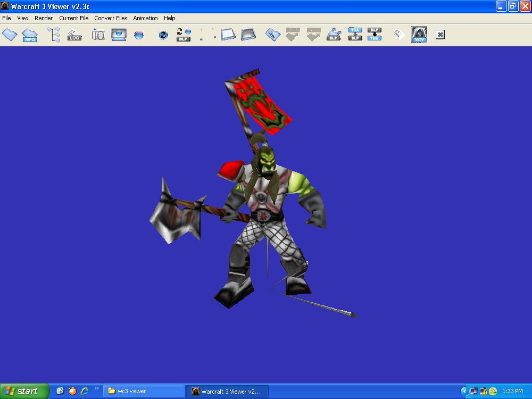
Task: Click the dark gray panel toolbar icon
Action: [248, 35]
